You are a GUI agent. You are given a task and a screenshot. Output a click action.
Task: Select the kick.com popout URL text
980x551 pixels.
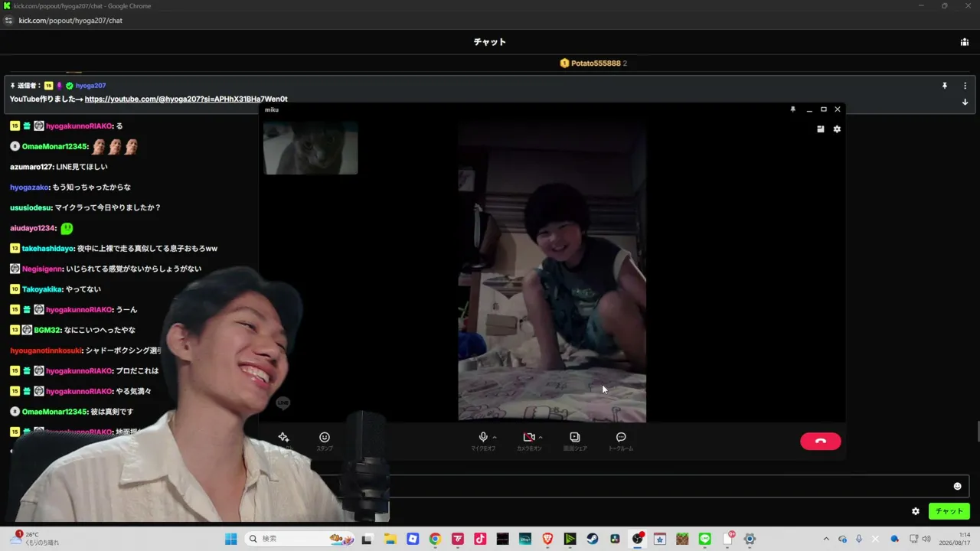point(70,21)
